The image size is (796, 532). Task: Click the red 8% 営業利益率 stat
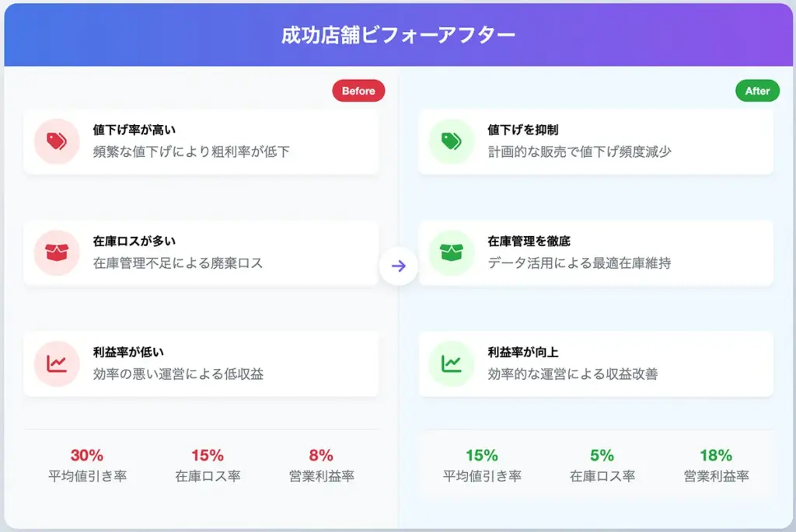point(321,465)
